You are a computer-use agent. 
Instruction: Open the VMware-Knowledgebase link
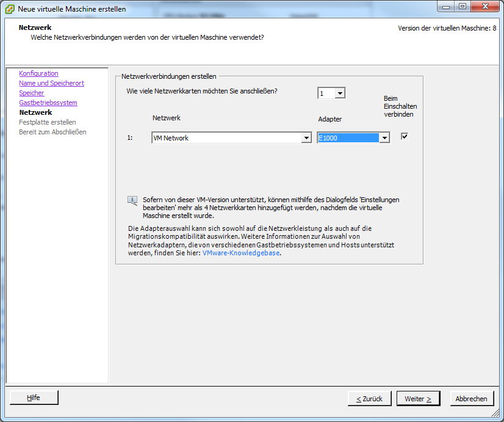click(x=241, y=253)
